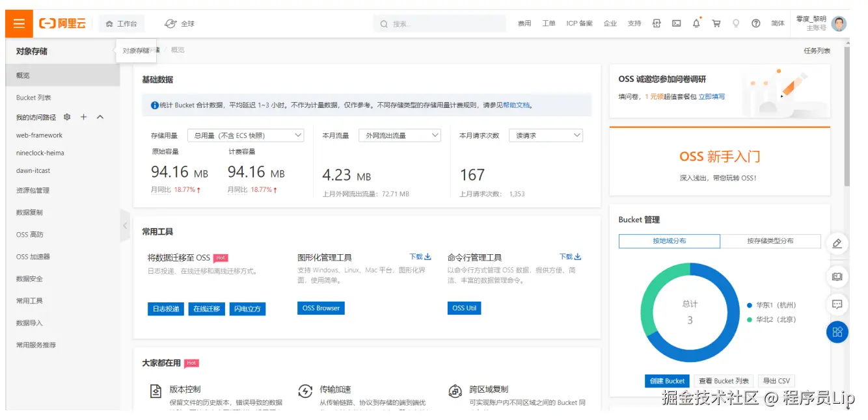
Task: Open the 总用量 (不含 ECS 快照) dropdown
Action: 245,135
